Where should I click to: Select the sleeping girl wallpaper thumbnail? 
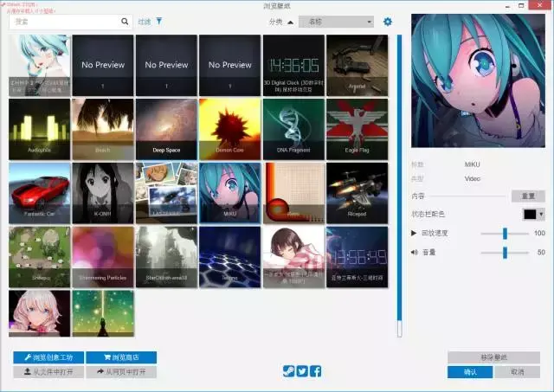[293, 257]
